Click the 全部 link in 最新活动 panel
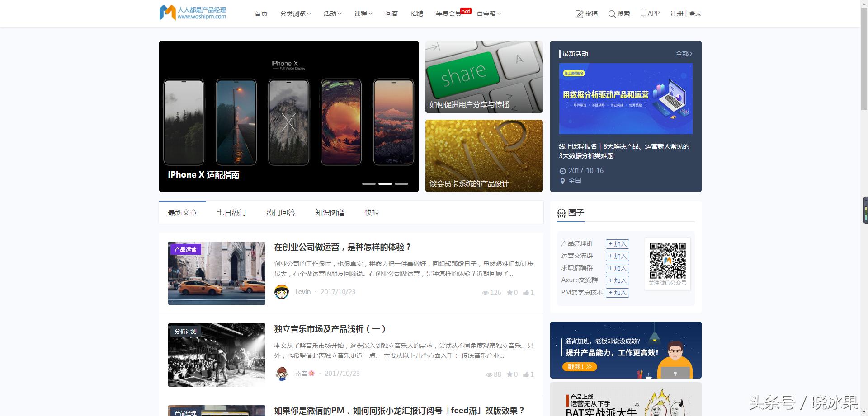 [682, 54]
